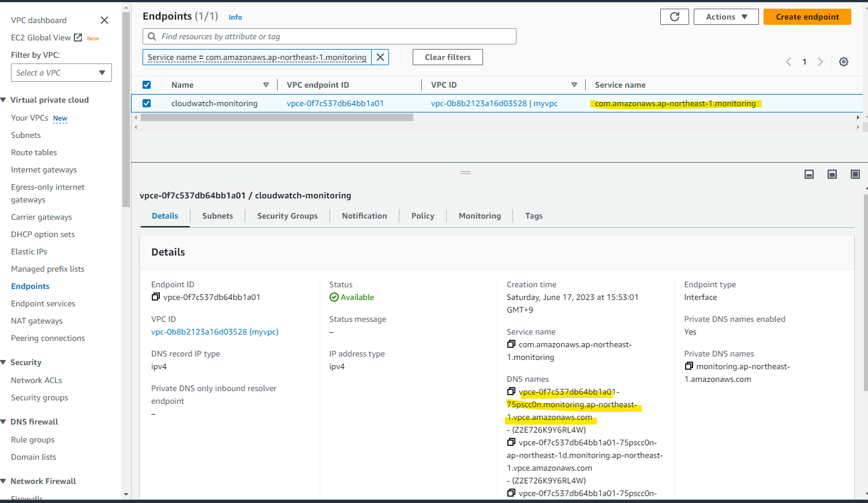Open the Tags tab
This screenshot has width=868, height=503.
click(x=534, y=216)
